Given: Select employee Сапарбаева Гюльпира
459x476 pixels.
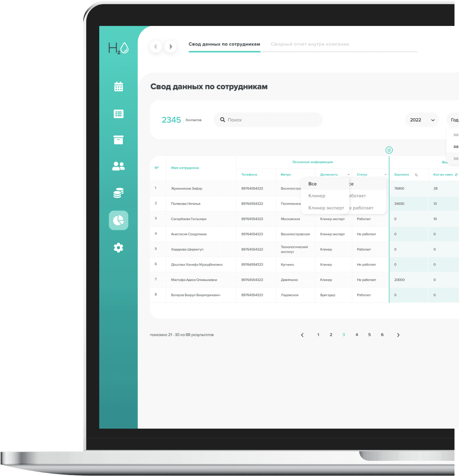Looking at the screenshot, I should pyautogui.click(x=189, y=219).
